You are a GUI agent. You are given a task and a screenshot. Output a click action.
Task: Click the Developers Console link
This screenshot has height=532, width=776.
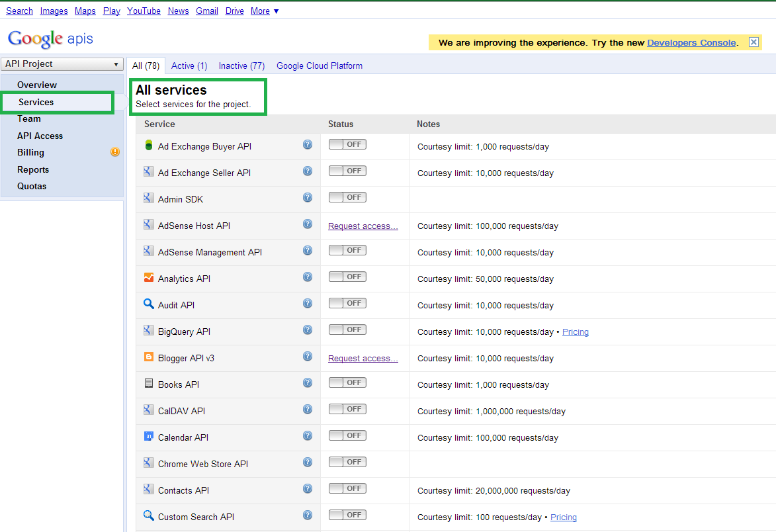(x=691, y=42)
